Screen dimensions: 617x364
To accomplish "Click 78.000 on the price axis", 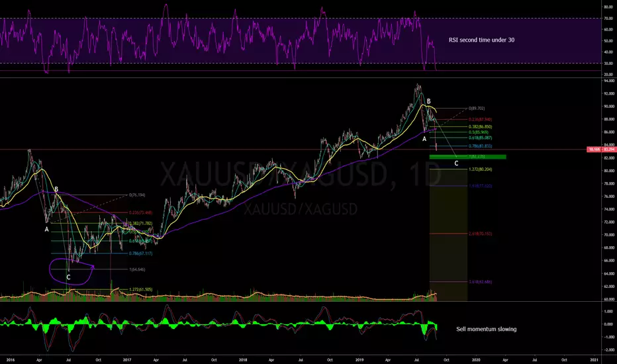I will pyautogui.click(x=609, y=183).
